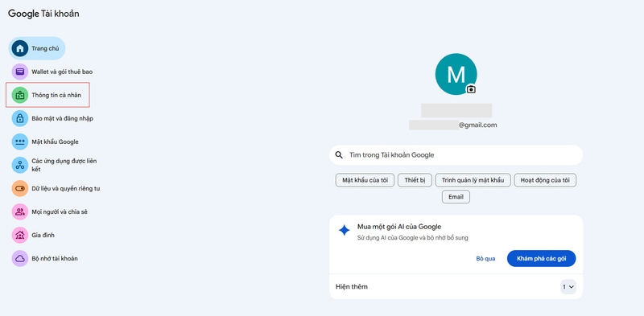Click the Google Tài khoản logo

43,14
